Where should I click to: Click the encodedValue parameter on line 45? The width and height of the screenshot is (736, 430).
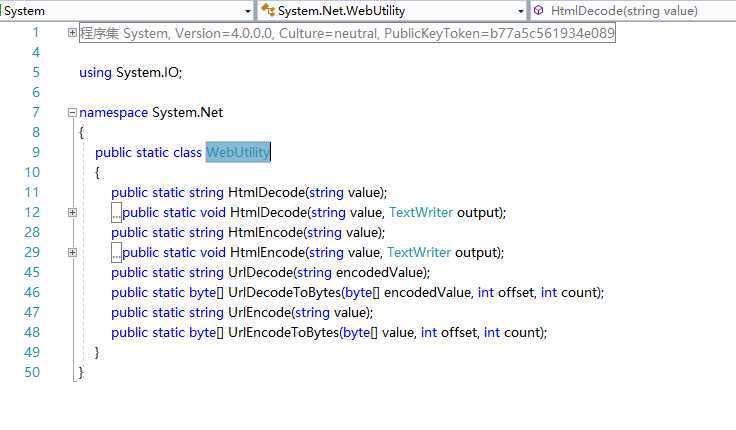tap(381, 272)
